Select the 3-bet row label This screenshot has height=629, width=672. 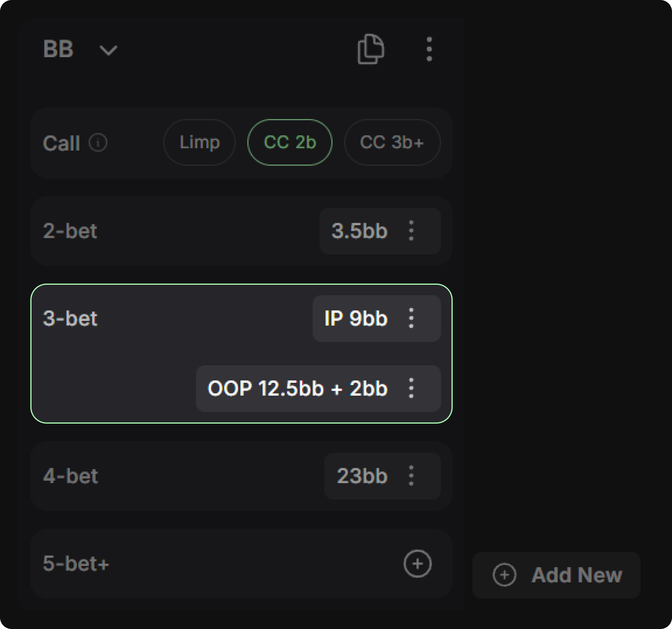pos(70,319)
